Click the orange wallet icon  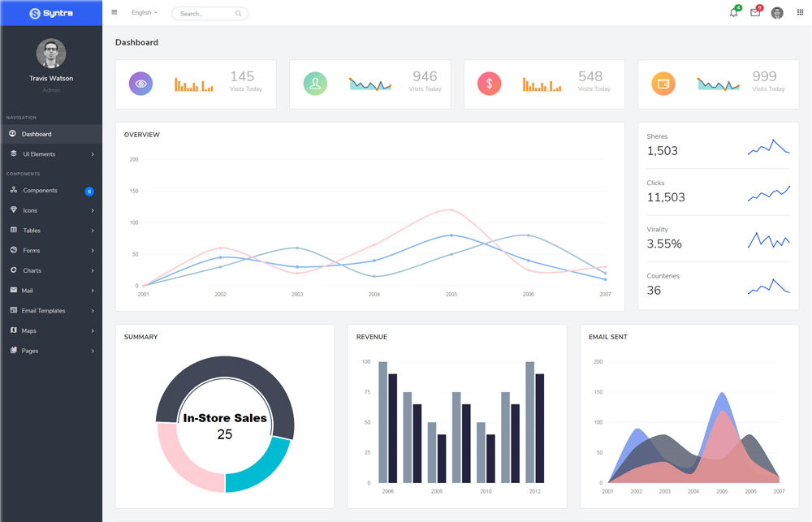(663, 84)
